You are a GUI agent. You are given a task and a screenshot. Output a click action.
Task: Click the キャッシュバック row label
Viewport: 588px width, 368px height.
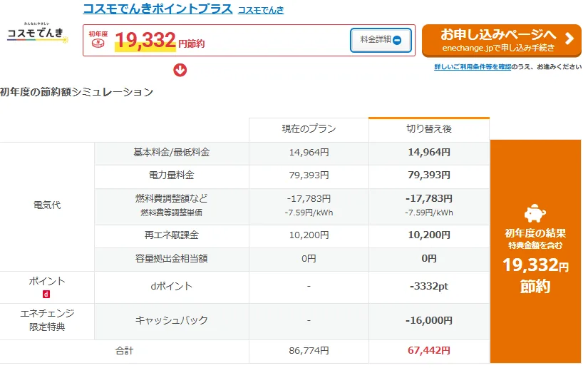tap(171, 320)
